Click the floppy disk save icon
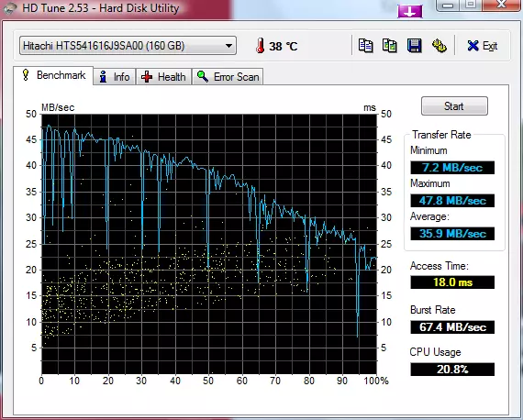 414,46
